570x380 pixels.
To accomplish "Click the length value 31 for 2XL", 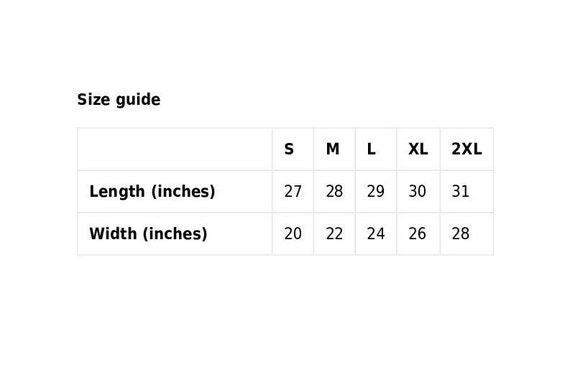I will (x=461, y=192).
